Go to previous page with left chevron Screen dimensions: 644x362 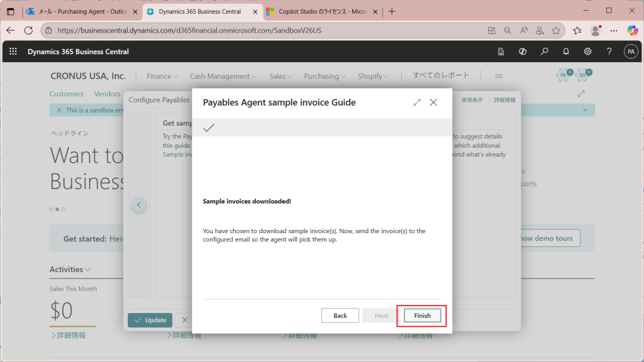[139, 205]
